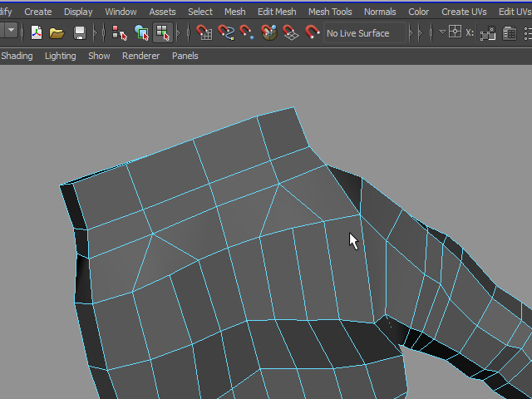Screen dimensions: 532x399
Task: Open the Window menu
Action: pyautogui.click(x=121, y=12)
